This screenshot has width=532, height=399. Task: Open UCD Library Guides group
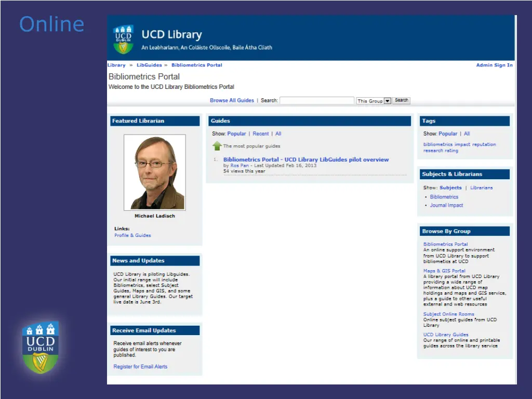(445, 335)
